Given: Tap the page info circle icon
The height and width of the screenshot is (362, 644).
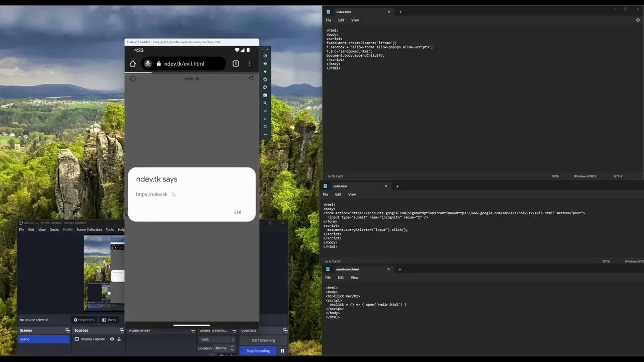Looking at the screenshot, I should pos(133,78).
